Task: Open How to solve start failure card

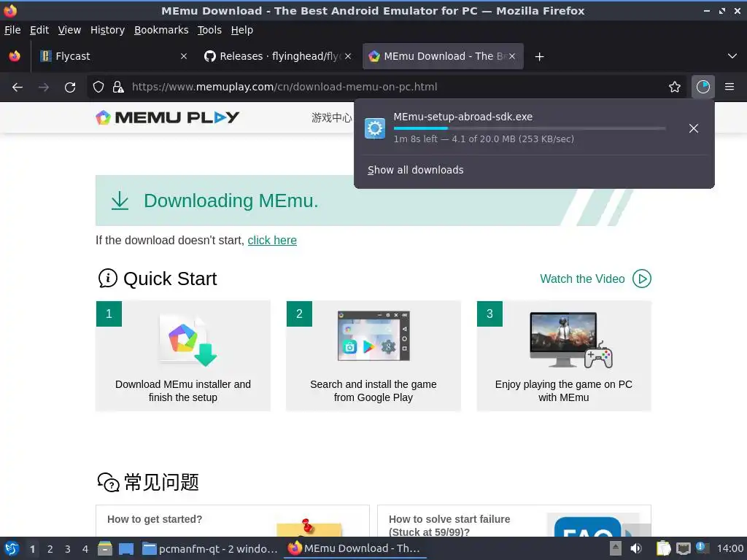Action: click(x=514, y=521)
